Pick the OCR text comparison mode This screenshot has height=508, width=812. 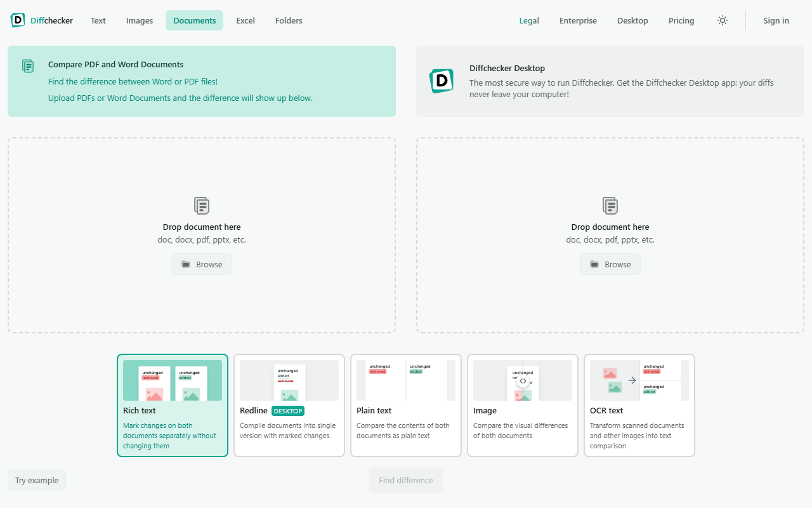tap(639, 405)
